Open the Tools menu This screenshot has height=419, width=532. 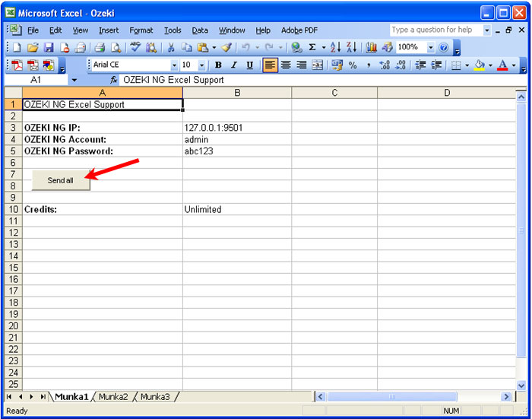click(x=173, y=30)
